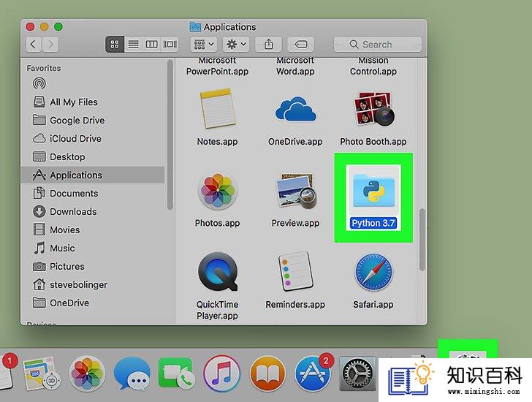The image size is (532, 402).
Task: Click the Mission Control.app label
Action: [373, 66]
